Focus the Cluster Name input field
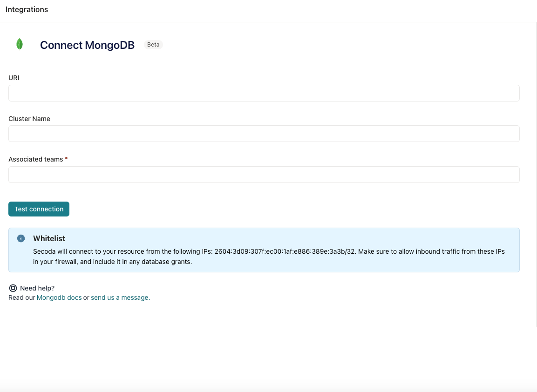Image resolution: width=537 pixels, height=392 pixels. tap(264, 134)
